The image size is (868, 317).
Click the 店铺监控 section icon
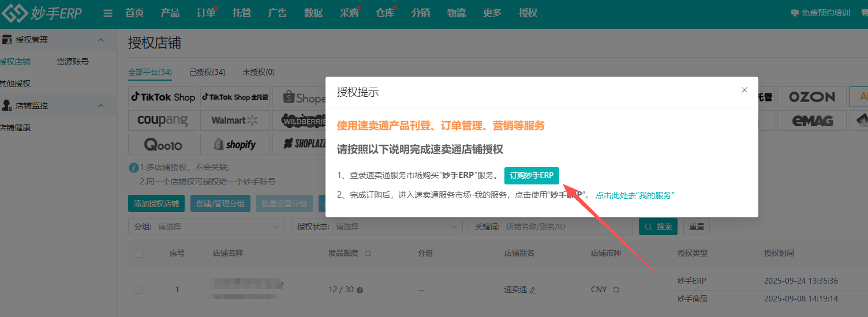click(x=7, y=105)
